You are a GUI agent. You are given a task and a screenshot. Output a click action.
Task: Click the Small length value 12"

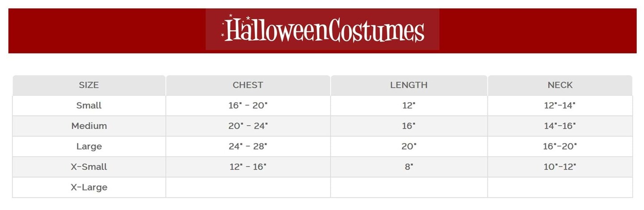pyautogui.click(x=409, y=105)
